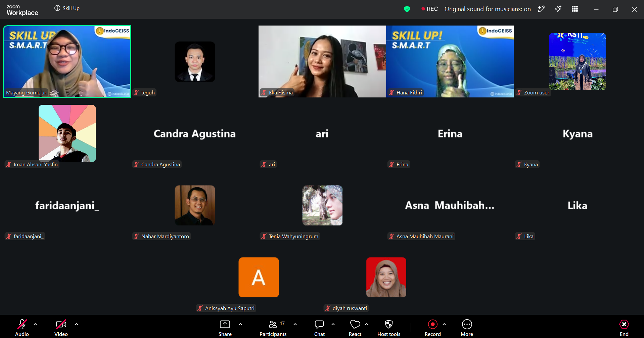Open the Chat panel

[x=319, y=328]
